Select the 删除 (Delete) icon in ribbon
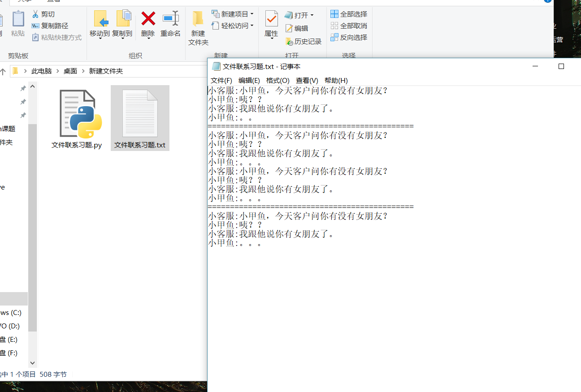This screenshot has width=581, height=392. pyautogui.click(x=148, y=22)
